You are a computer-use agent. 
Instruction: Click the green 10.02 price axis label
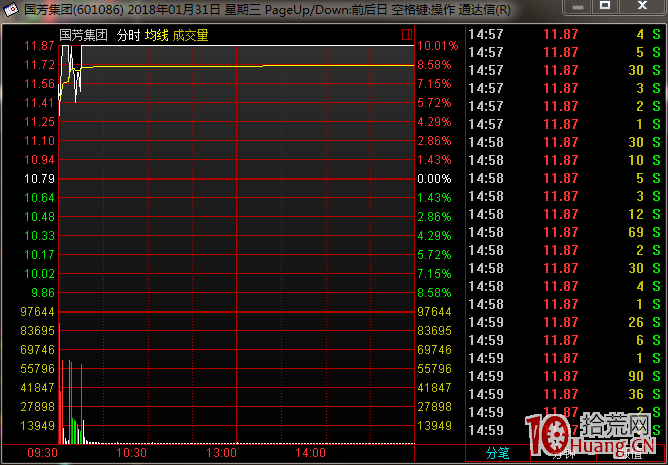pyautogui.click(x=39, y=274)
